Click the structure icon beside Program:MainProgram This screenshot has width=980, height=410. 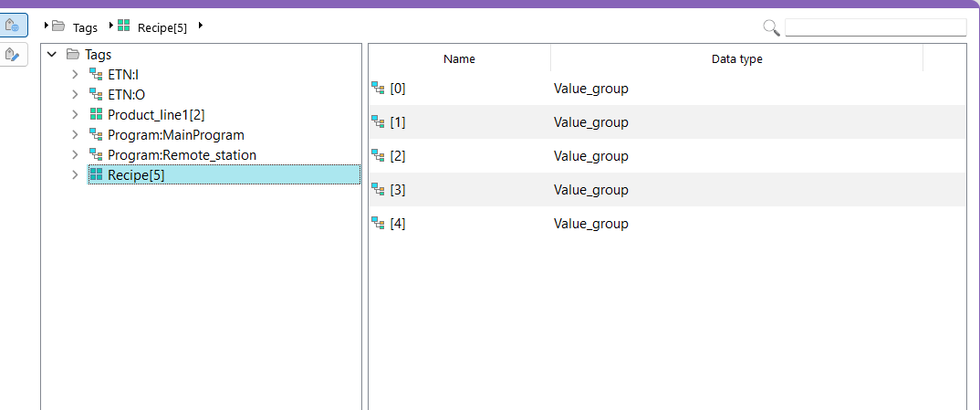[x=96, y=135]
